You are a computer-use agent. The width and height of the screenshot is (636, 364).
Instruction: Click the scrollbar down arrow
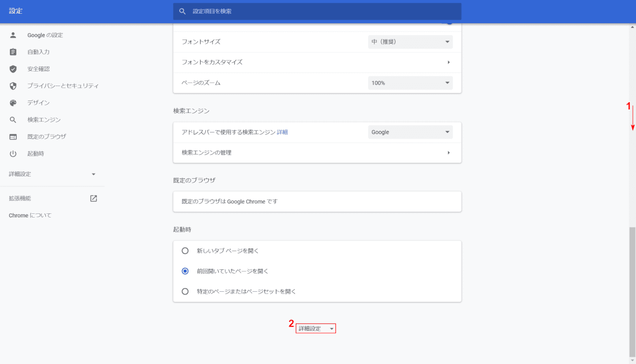(x=632, y=361)
